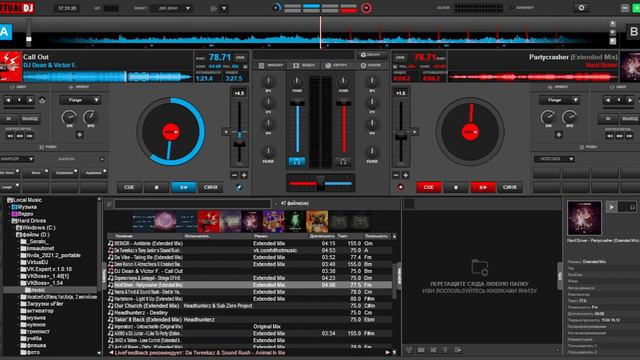This screenshot has width=640, height=360.
Task: Click the reloop icon next to deck A loop size
Action: pos(42,100)
